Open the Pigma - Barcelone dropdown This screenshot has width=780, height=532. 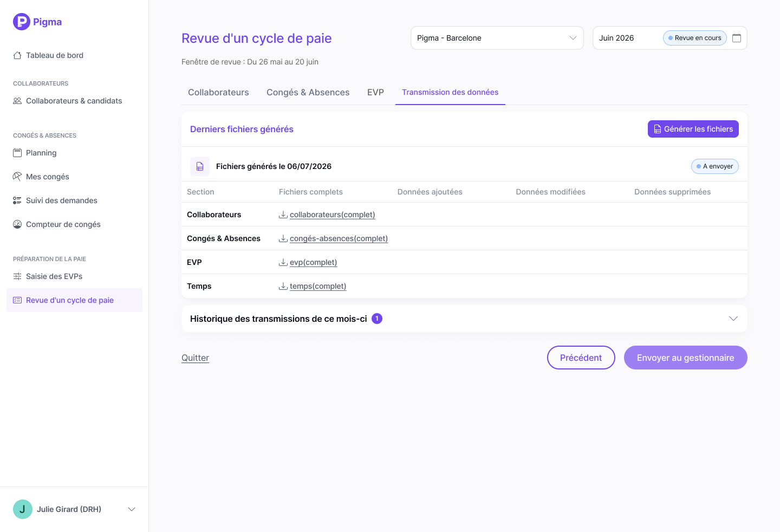(497, 38)
